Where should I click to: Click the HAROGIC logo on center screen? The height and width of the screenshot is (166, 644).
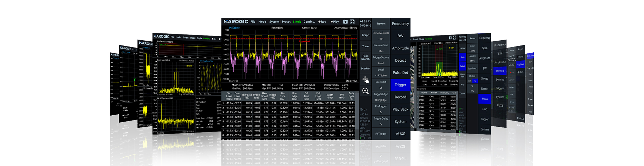[x=236, y=22]
